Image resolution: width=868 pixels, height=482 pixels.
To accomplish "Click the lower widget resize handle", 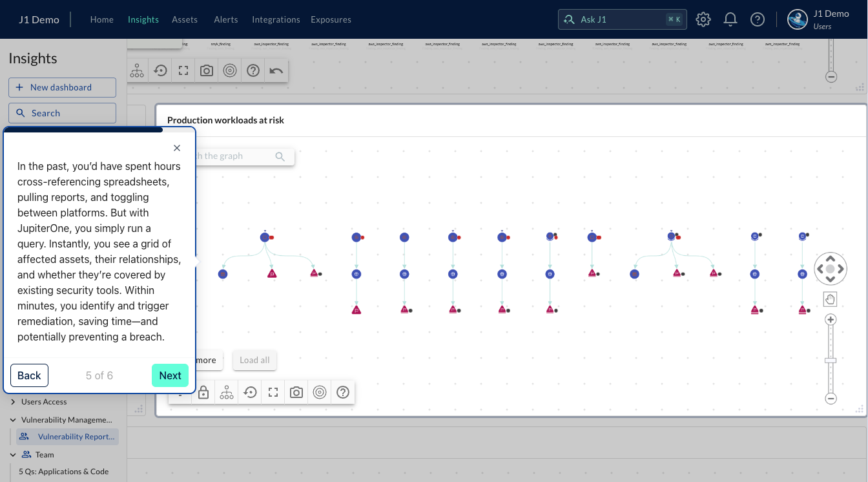I will [x=860, y=409].
